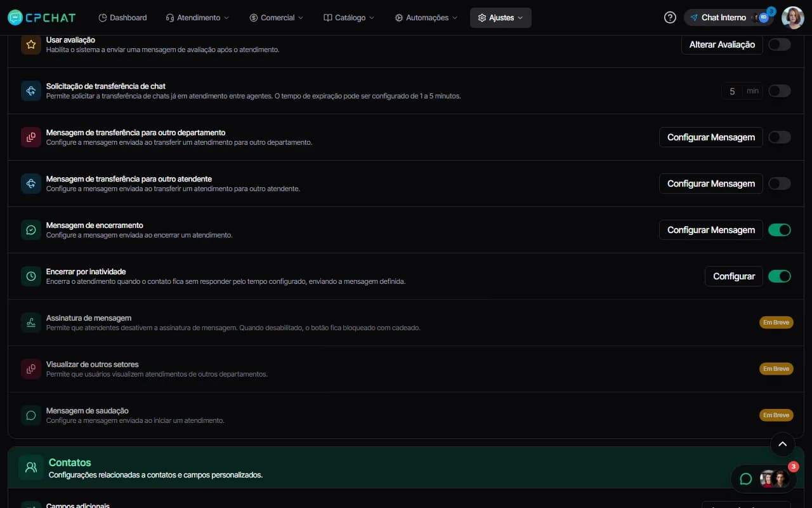The height and width of the screenshot is (508, 812).
Task: Click icon for transferência para outro departamento
Action: [x=31, y=137]
